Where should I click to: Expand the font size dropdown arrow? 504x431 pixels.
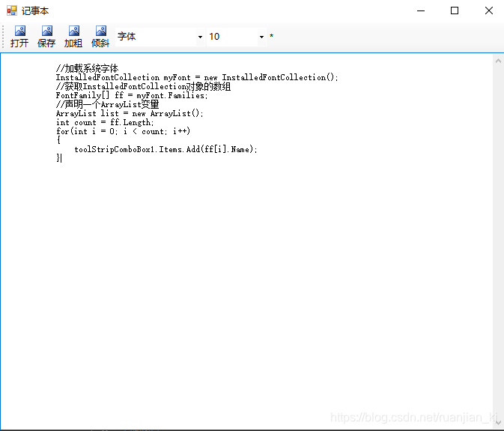(261, 37)
